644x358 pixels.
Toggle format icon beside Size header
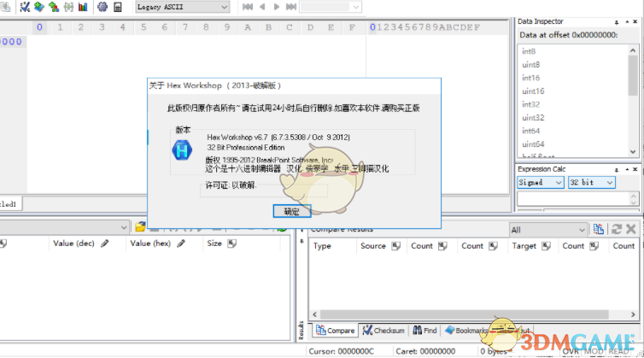[x=232, y=244]
